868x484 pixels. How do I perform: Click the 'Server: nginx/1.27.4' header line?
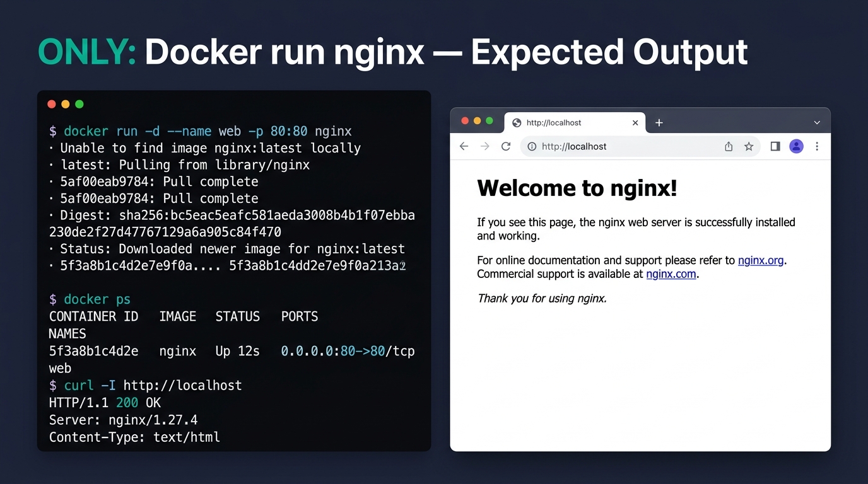(124, 420)
